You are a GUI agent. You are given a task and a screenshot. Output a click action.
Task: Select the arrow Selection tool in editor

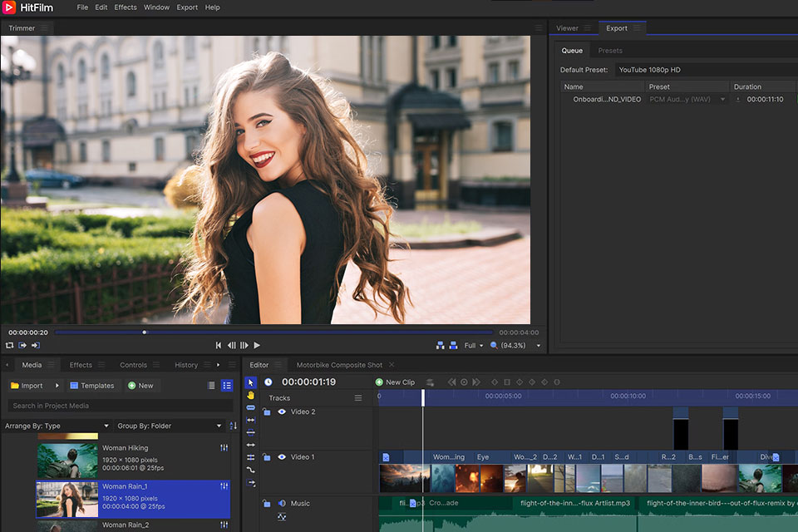point(250,382)
